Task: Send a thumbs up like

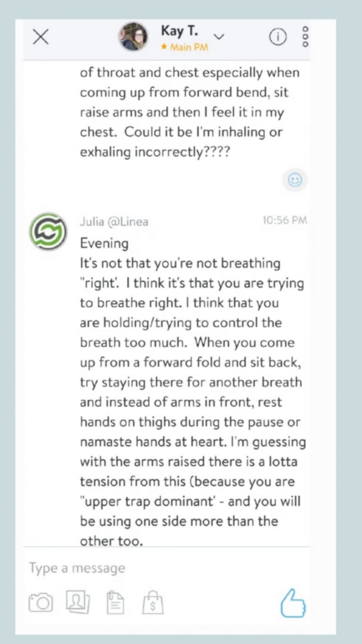Action: tap(292, 602)
